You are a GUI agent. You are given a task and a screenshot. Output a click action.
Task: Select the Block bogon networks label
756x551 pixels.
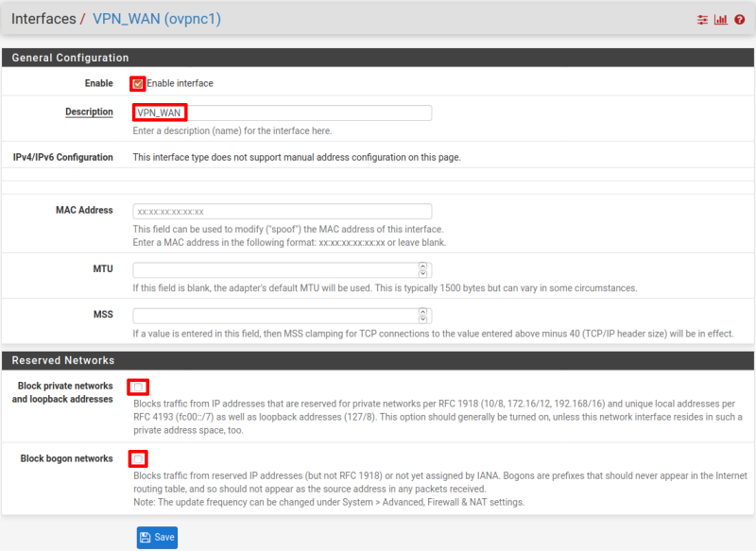tap(66, 458)
